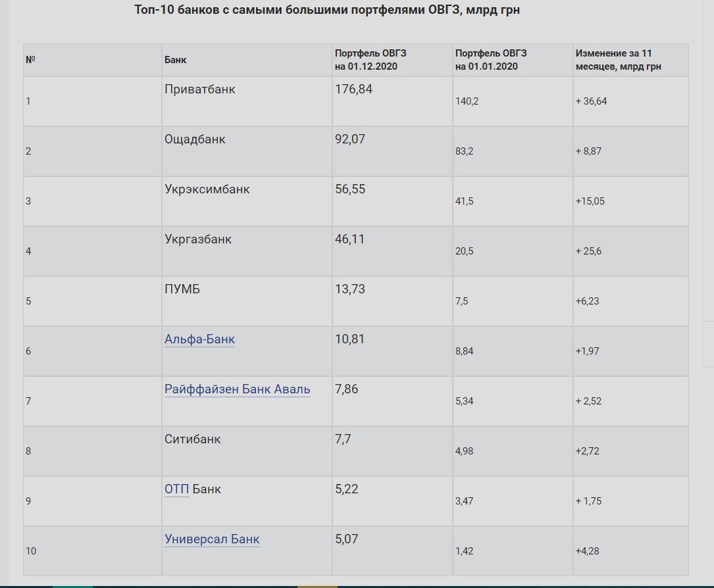This screenshot has height=588, width=714.
Task: Click the value 46,11
Action: pyautogui.click(x=349, y=239)
